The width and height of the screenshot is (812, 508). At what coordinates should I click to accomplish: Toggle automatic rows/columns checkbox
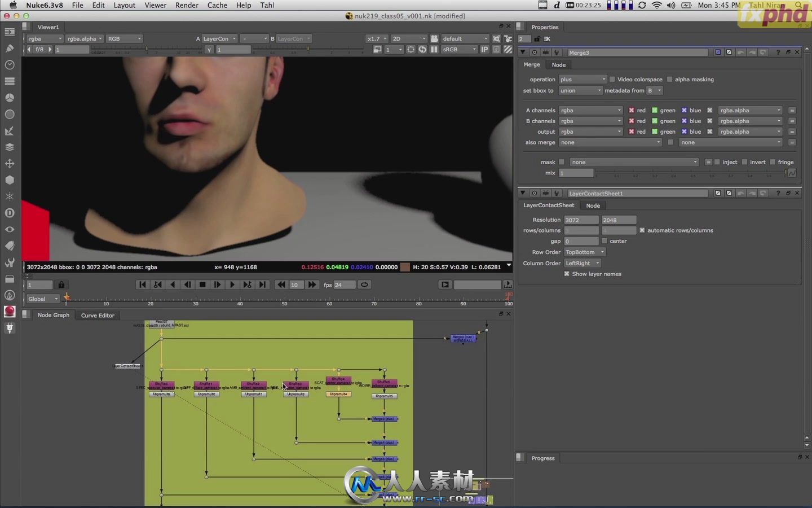click(x=642, y=230)
